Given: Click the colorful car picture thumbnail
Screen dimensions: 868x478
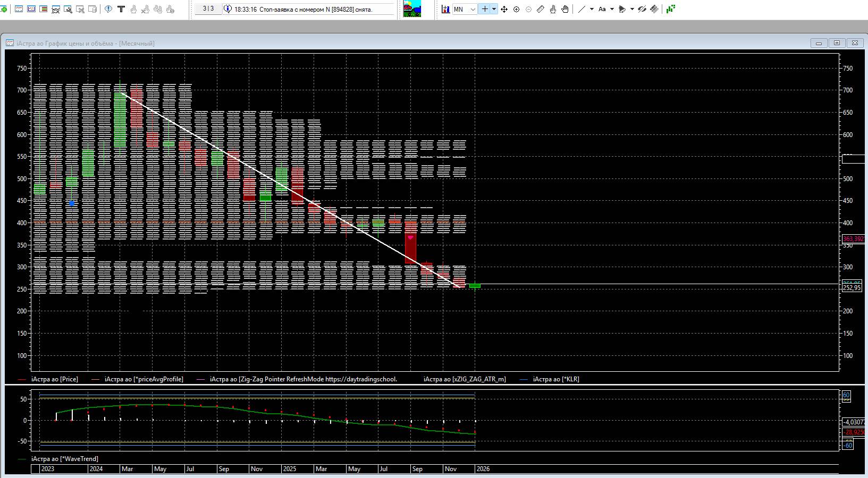Looking at the screenshot, I should coord(412,9).
